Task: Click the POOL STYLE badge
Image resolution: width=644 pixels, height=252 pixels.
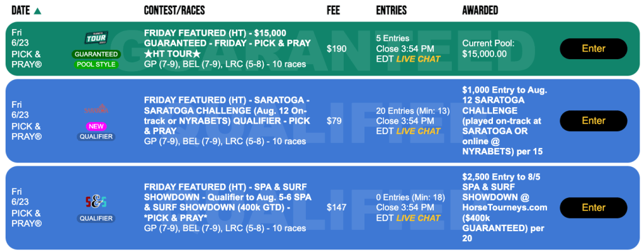Action: tap(96, 64)
